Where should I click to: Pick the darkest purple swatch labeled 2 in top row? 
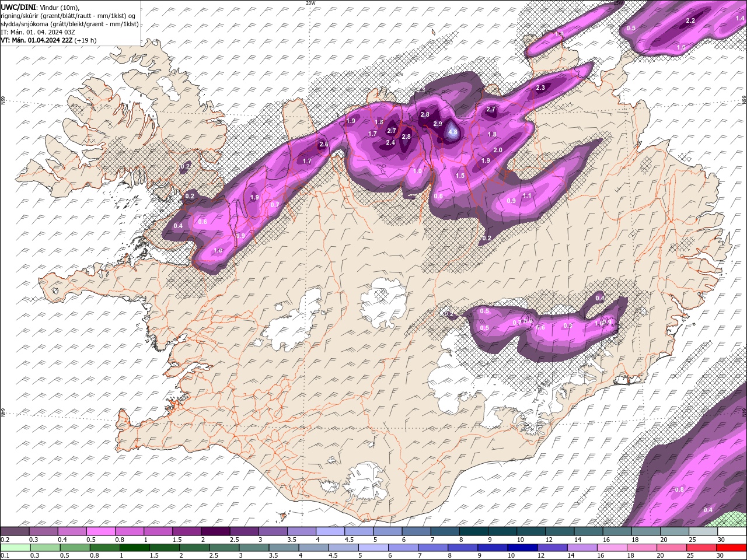[x=215, y=531]
